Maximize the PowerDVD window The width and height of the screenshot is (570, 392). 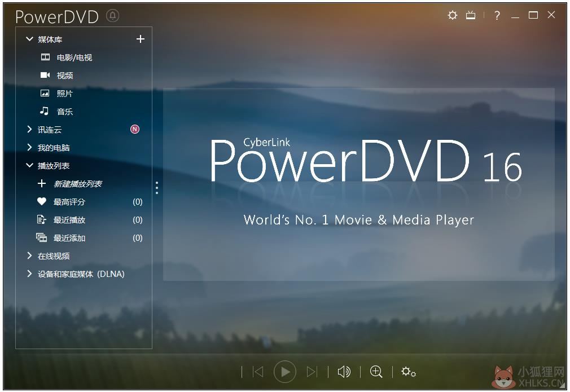click(x=533, y=15)
